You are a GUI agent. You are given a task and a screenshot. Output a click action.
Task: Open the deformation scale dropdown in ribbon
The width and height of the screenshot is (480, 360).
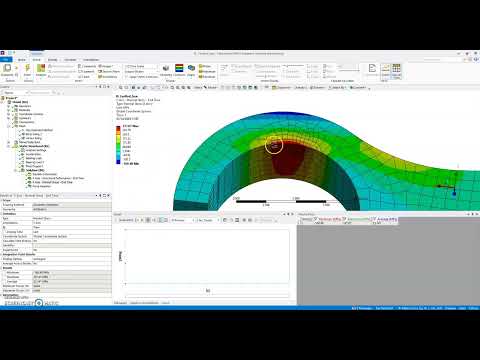point(141,66)
